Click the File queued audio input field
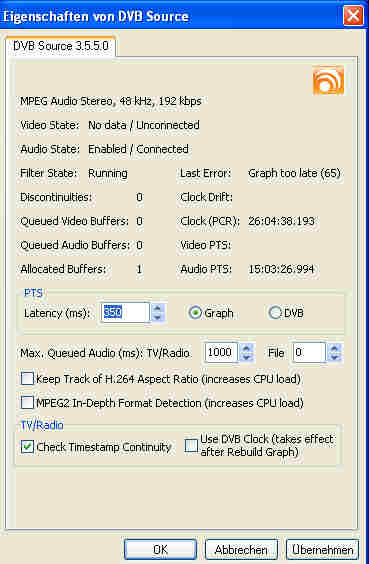This screenshot has height=564, width=369. click(x=309, y=352)
